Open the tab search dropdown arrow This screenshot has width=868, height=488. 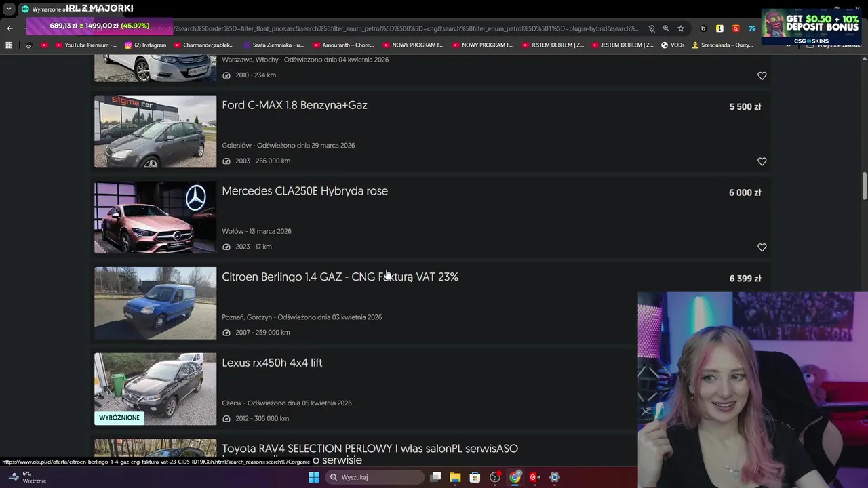click(9, 9)
